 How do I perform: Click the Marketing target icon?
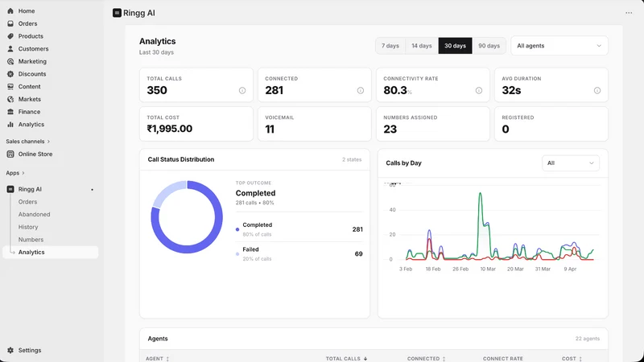tap(10, 62)
